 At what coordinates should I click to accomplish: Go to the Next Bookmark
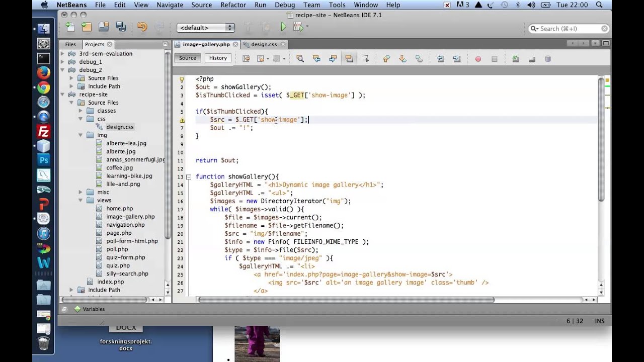[403, 59]
